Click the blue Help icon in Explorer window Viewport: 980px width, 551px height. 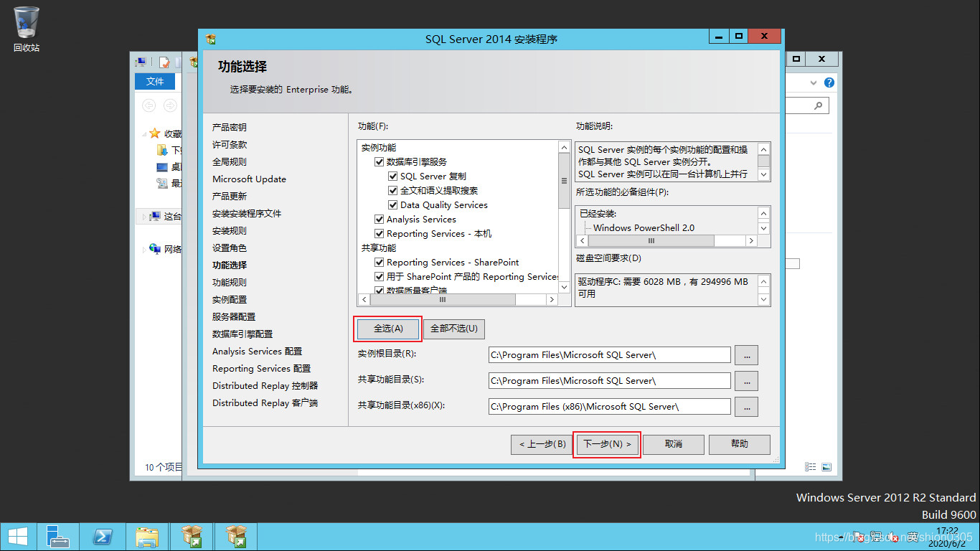[x=829, y=83]
